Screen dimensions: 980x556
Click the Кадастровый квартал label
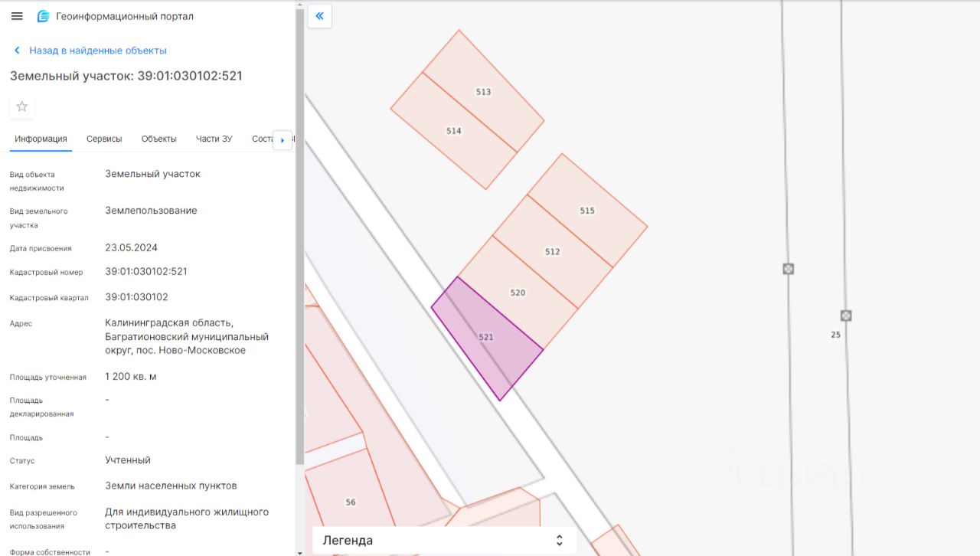(x=49, y=298)
